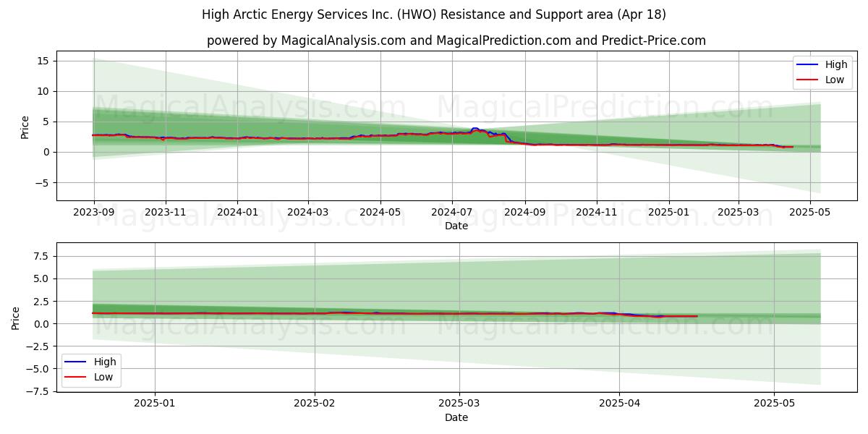The height and width of the screenshot is (434, 868).
Task: Click the chart title mentioning High Arctic Energy Services
Action: click(x=434, y=14)
